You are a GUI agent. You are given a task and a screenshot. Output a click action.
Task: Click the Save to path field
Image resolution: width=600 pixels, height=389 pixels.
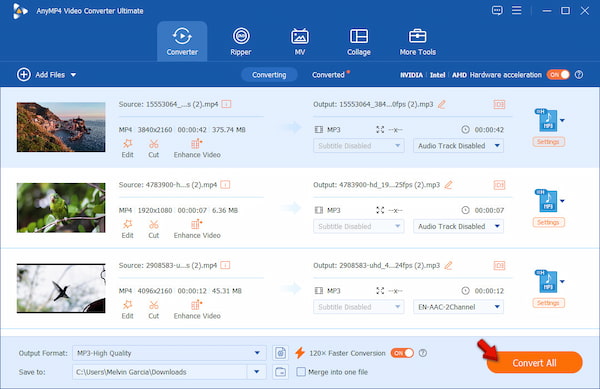pyautogui.click(x=160, y=372)
